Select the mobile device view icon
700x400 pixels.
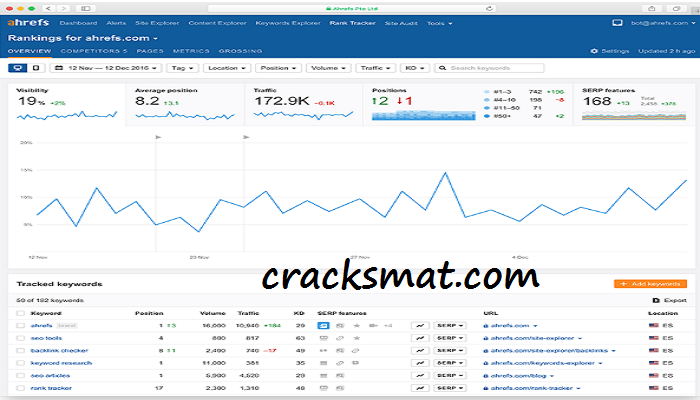[x=36, y=68]
